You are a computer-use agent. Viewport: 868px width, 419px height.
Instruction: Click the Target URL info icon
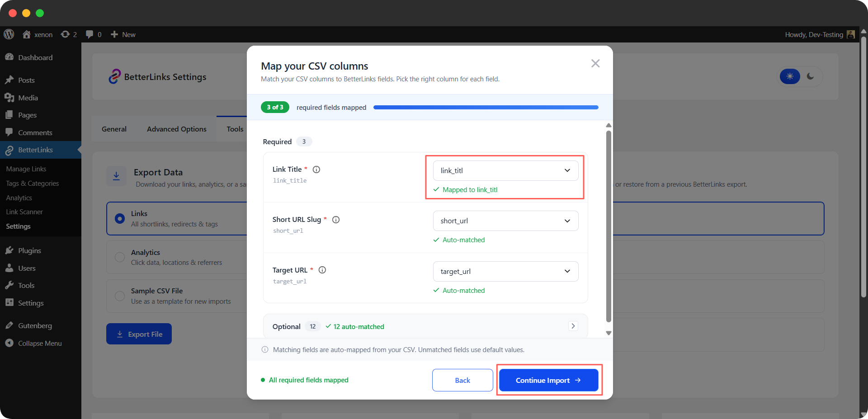[322, 270]
